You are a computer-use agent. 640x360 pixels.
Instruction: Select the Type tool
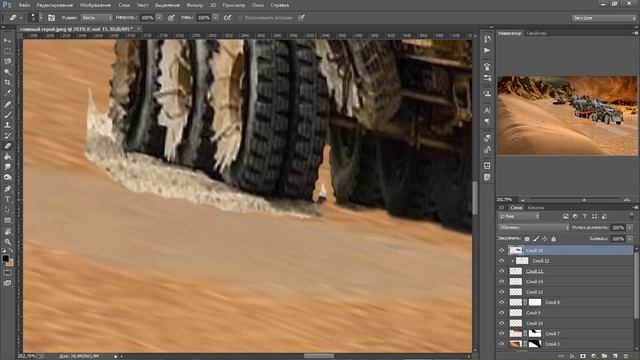click(7, 199)
